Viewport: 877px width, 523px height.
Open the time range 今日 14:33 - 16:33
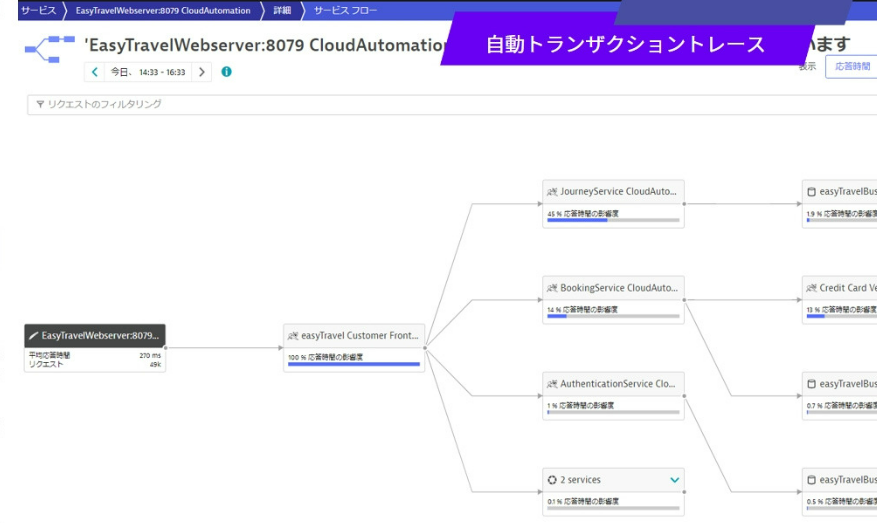tap(148, 72)
